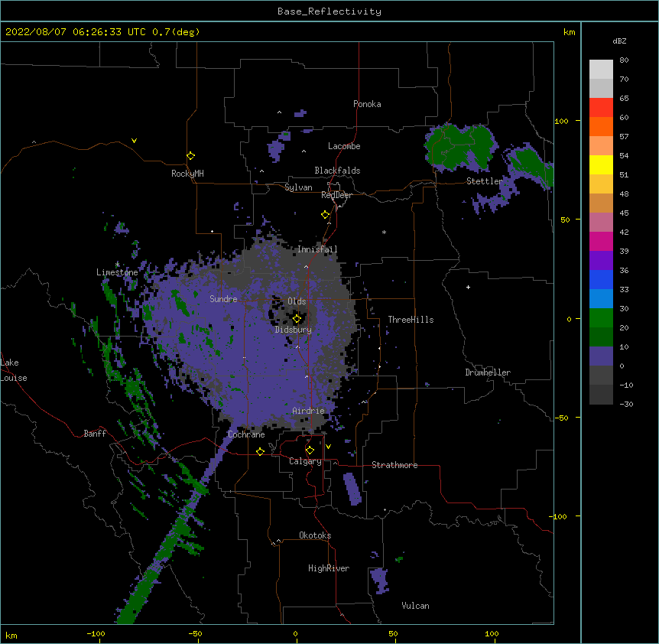Click the slate purple 0-10 dBZ legend swatch

coord(601,356)
